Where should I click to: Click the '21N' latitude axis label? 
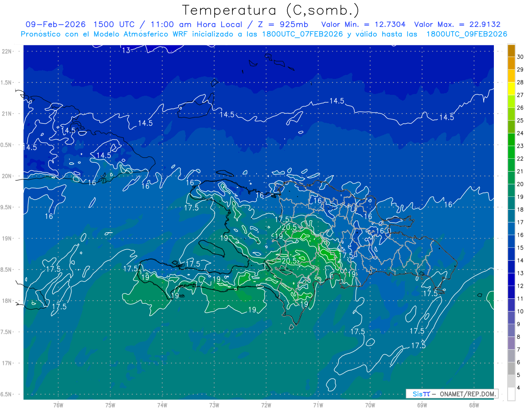tap(7, 114)
